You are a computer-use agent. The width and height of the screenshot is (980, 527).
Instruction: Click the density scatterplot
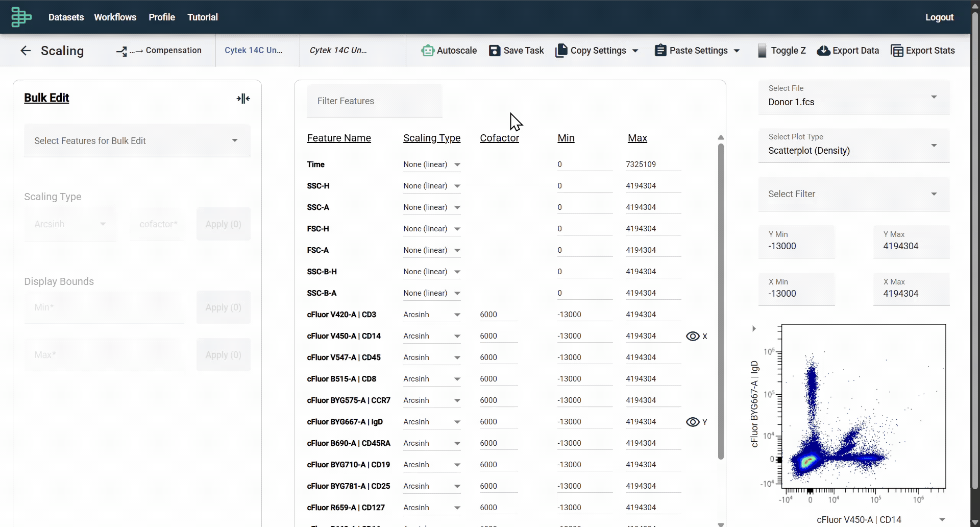click(x=864, y=406)
